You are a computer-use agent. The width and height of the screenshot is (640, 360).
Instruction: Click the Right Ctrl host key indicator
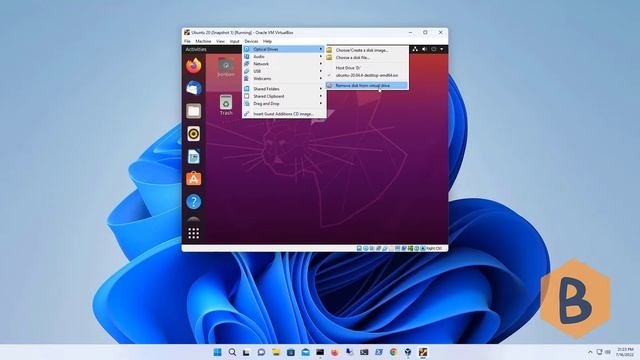434,248
